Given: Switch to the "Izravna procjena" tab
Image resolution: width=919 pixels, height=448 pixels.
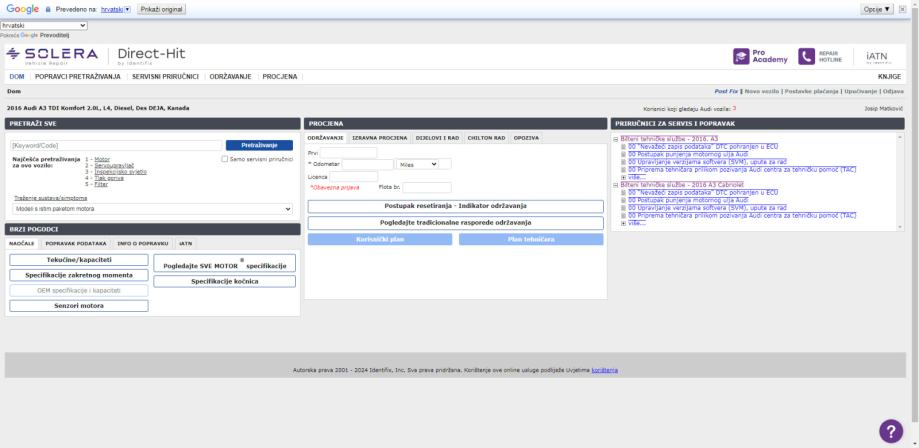Looking at the screenshot, I should (x=380, y=137).
